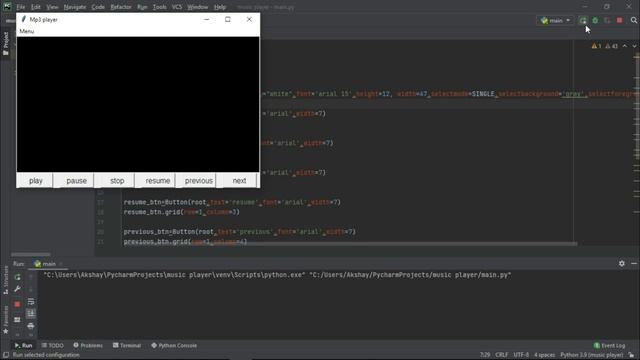640x360 pixels.
Task: Hide the Run panel with minimize dash
Action: (x=634, y=264)
